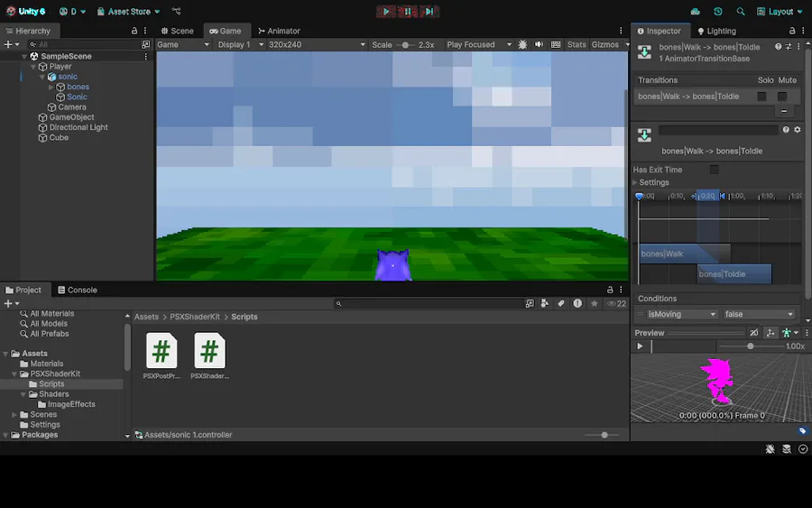Click the transition name input field
The width and height of the screenshot is (812, 508).
tap(718, 130)
